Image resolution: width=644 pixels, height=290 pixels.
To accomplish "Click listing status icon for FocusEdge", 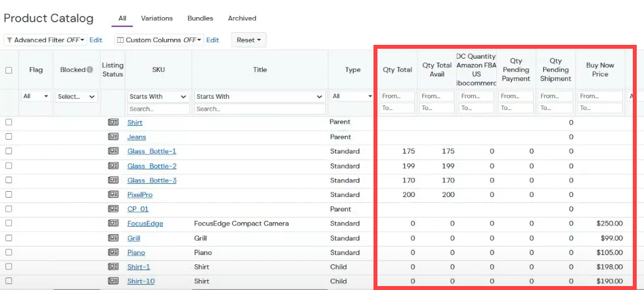I will [113, 223].
